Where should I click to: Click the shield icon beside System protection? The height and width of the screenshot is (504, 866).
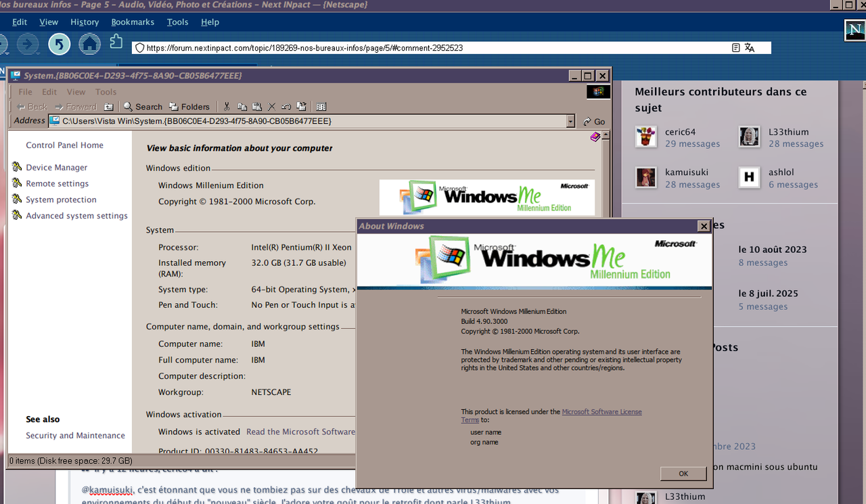coord(17,200)
